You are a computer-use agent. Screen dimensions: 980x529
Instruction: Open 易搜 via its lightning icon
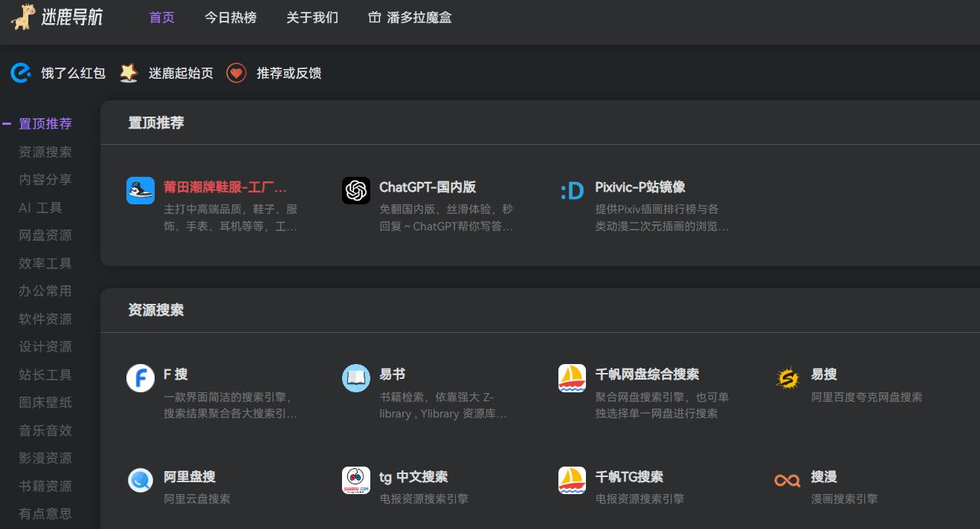tap(787, 378)
